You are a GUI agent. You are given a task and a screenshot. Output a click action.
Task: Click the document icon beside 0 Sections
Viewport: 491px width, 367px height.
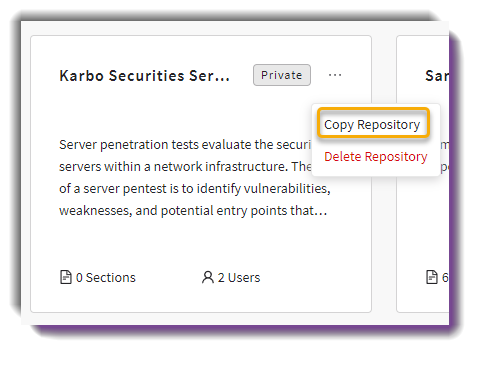[66, 277]
